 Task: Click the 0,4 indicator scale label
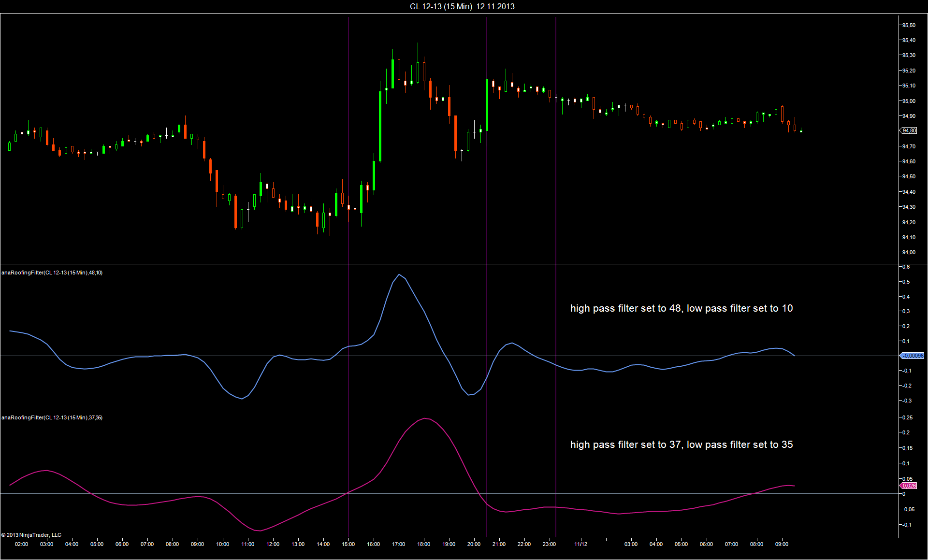click(x=906, y=297)
